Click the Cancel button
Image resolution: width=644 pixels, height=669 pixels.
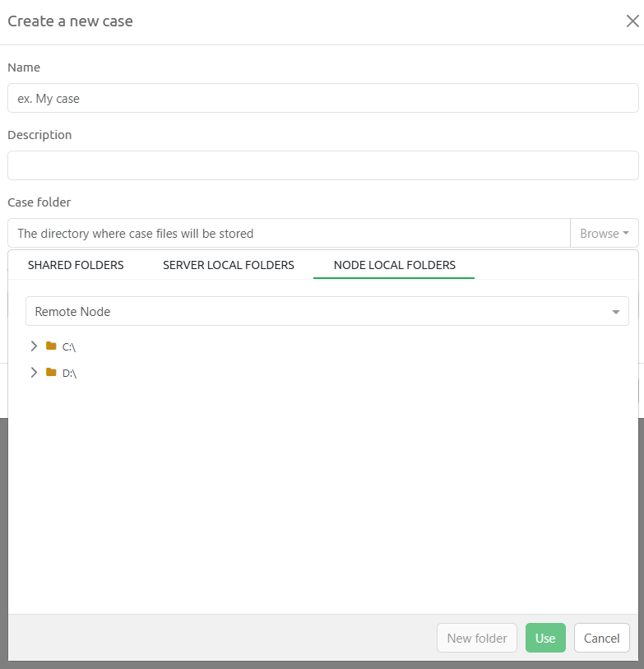[x=601, y=638]
